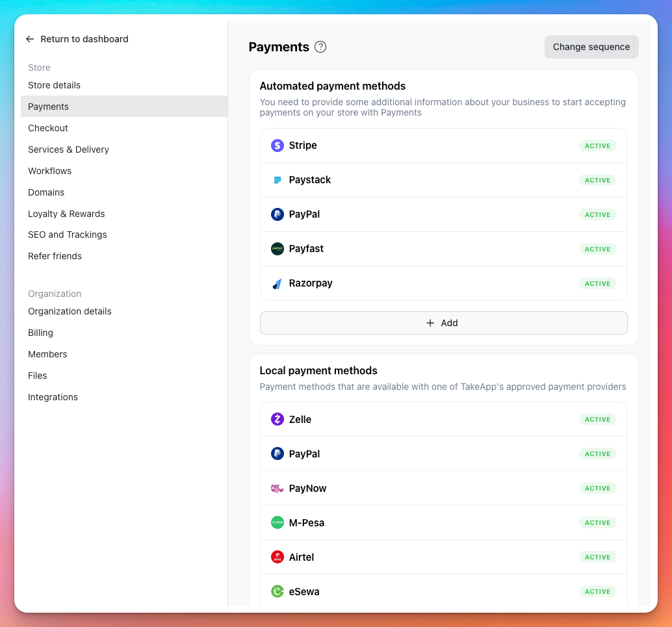Click the Airtel logo icon
The image size is (672, 627).
[x=278, y=557]
